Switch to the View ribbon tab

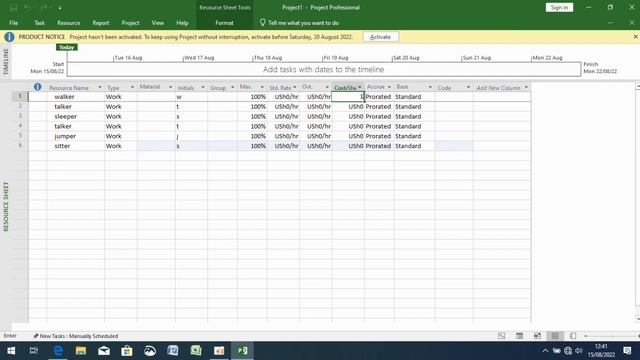158,23
